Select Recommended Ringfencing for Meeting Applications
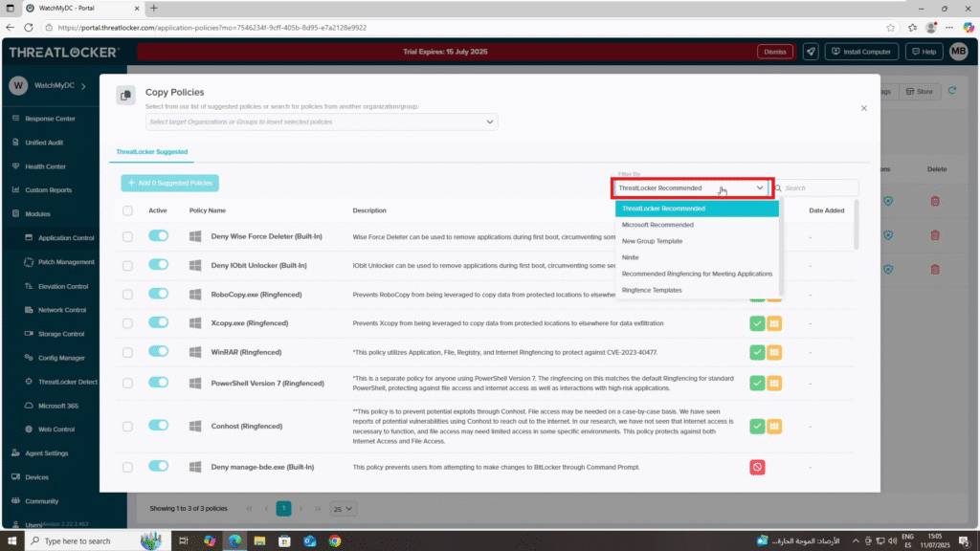This screenshot has height=551, width=980. (697, 274)
